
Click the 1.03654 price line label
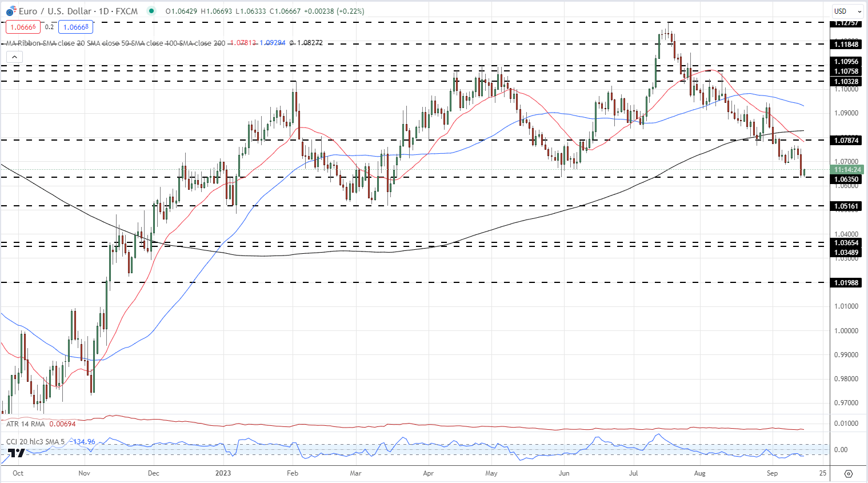tap(846, 243)
